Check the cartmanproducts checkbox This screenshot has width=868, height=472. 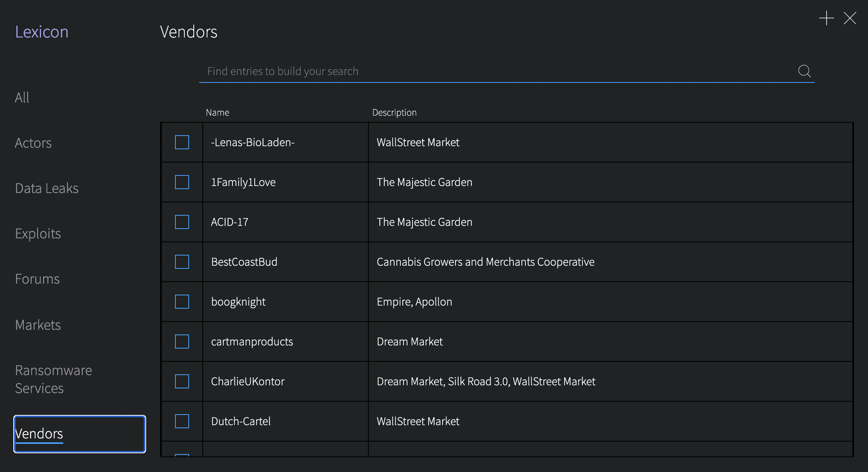[182, 341]
